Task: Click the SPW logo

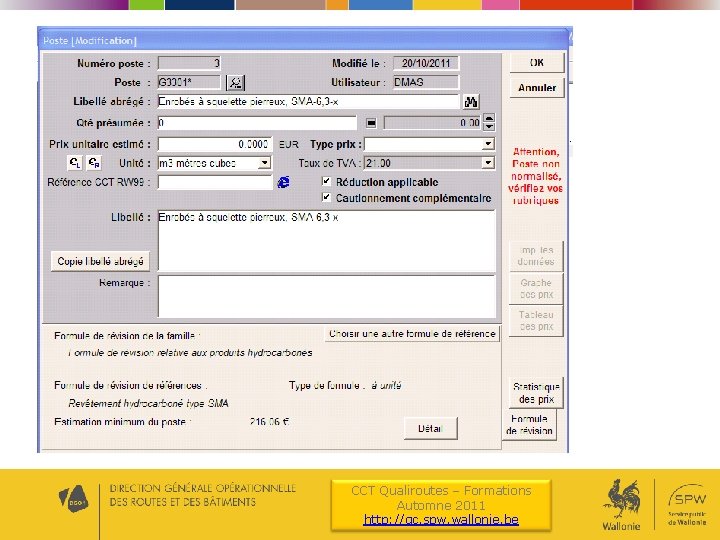Action: point(687,504)
